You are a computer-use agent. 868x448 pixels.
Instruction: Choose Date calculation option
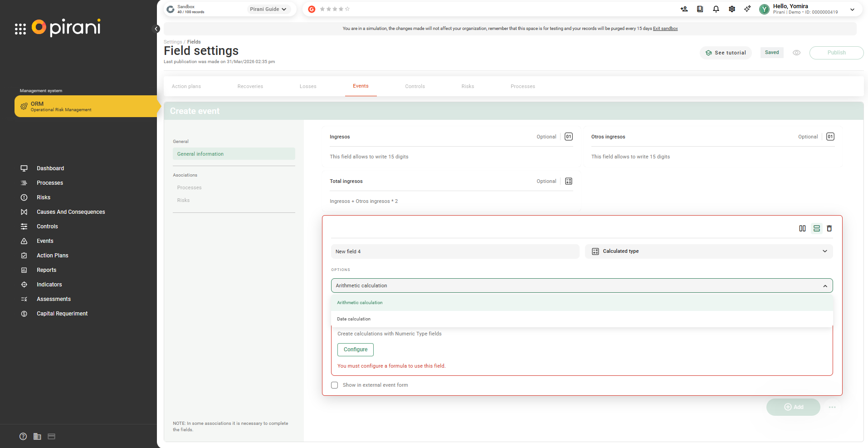coord(354,319)
